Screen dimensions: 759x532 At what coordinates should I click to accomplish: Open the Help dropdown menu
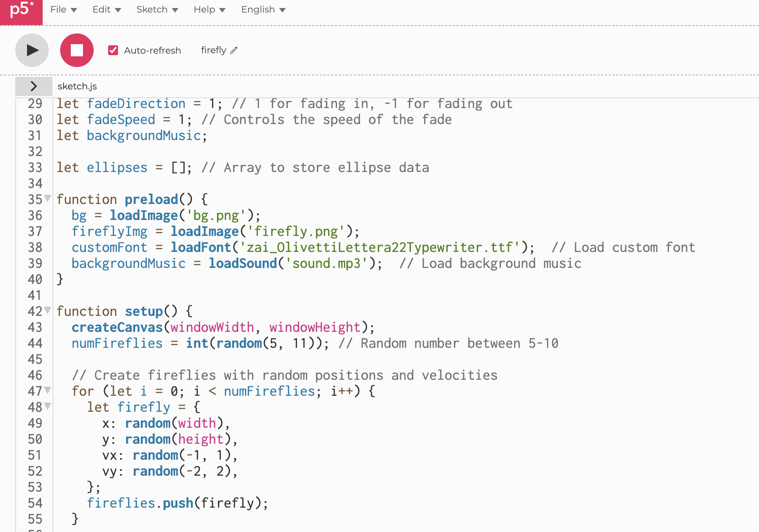tap(209, 10)
